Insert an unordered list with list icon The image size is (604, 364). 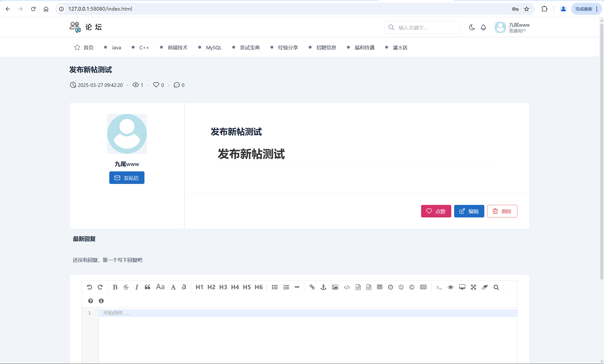pos(275,287)
